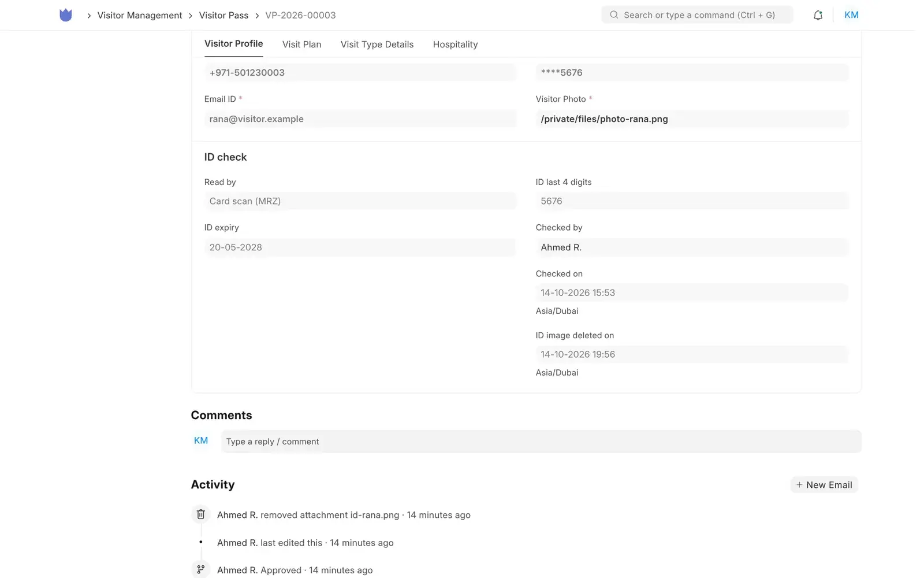Click the comment reply input box
Screen dimensions: 924x578
click(541, 442)
